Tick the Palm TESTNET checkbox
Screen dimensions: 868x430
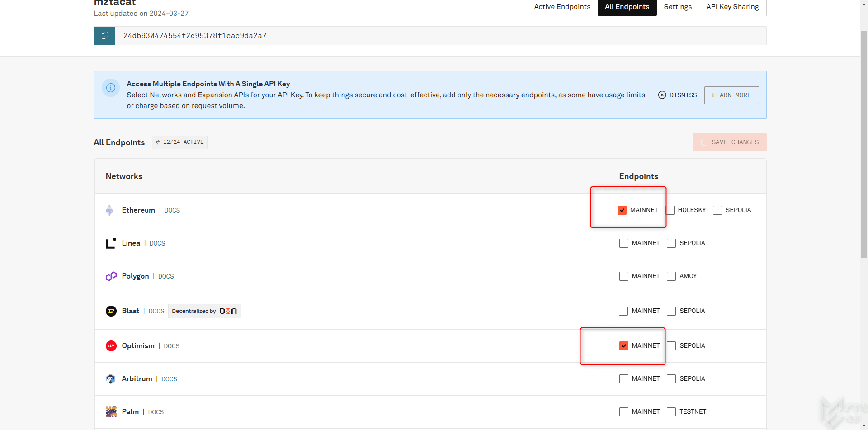671,412
